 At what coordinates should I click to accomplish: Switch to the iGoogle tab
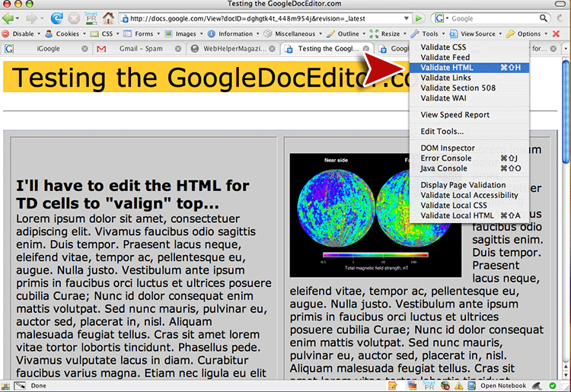47,49
